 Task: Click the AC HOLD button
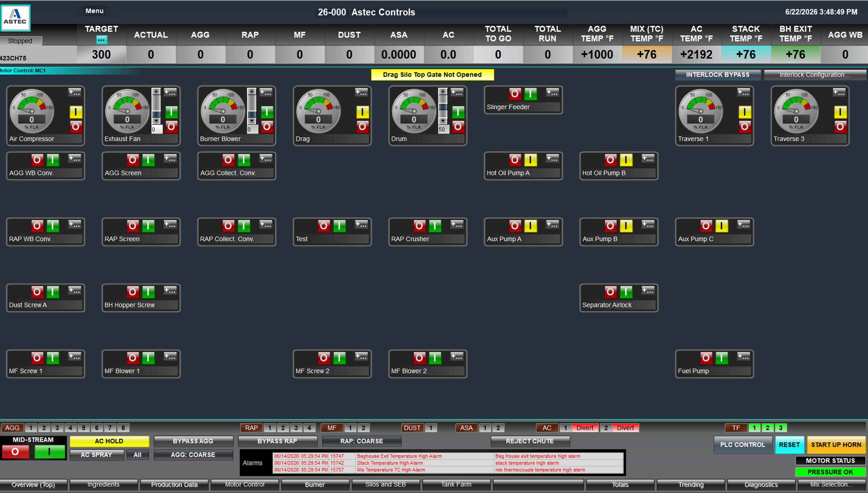click(109, 441)
